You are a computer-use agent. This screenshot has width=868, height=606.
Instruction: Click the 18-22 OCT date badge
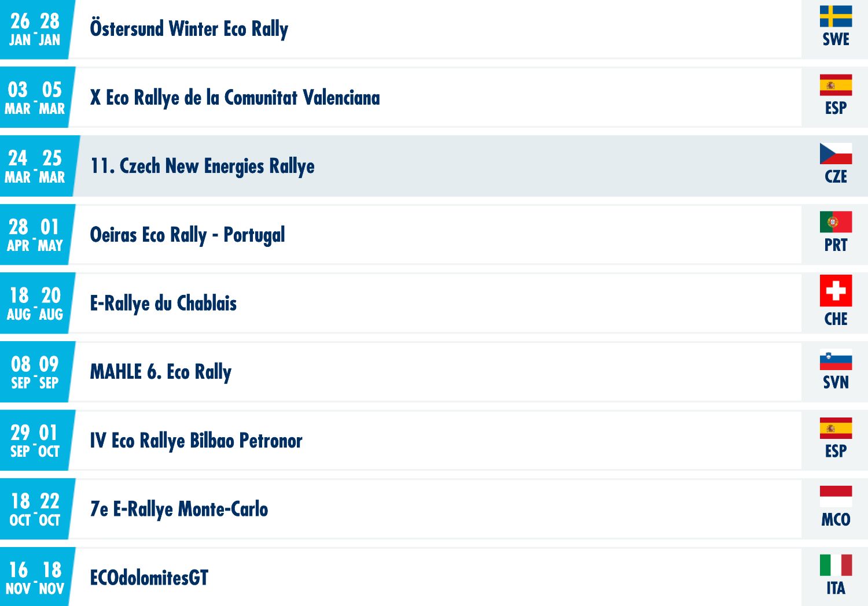[x=35, y=509]
